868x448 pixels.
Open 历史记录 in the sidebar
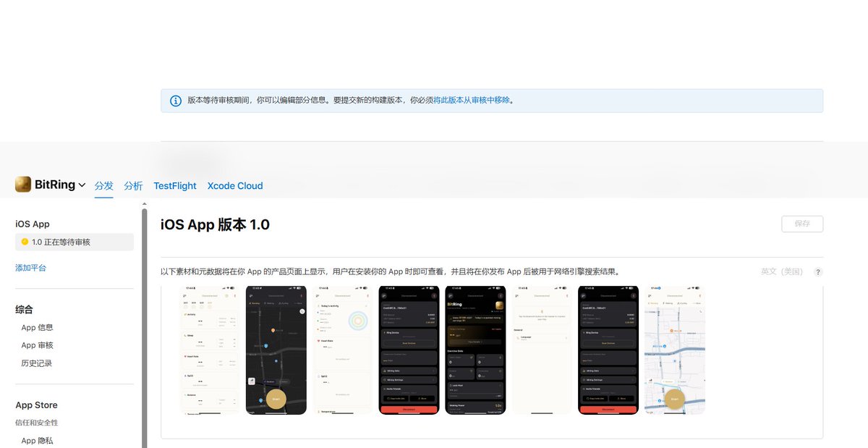pos(36,363)
